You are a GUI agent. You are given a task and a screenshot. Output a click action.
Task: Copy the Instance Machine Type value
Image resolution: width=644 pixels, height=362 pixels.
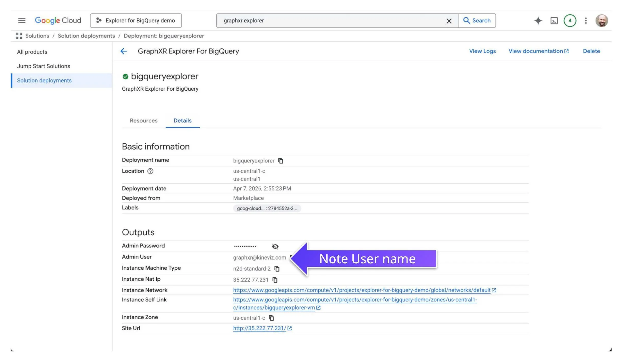pos(277,269)
